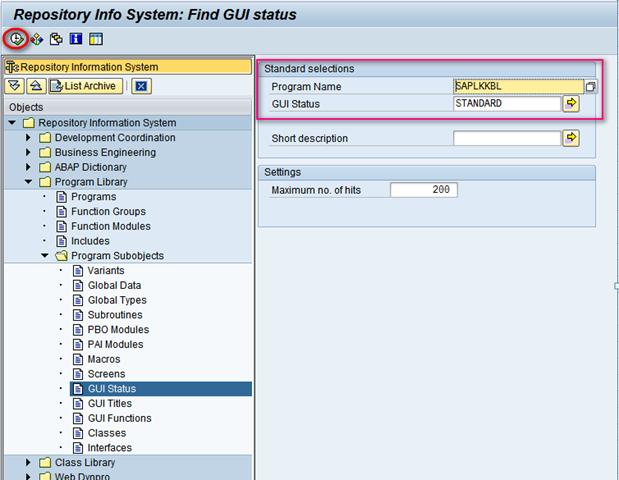Expand the Class Library node
619x480 pixels.
coord(28,463)
